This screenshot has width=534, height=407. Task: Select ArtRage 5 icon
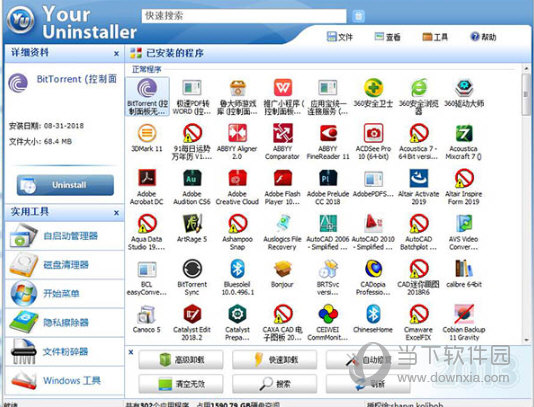(192, 223)
